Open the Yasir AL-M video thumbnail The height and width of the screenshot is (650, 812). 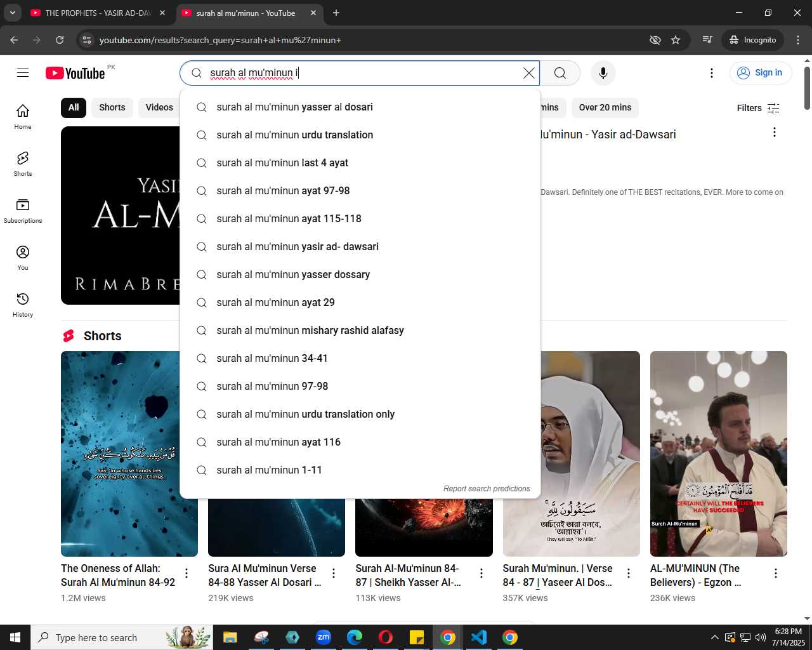121,216
